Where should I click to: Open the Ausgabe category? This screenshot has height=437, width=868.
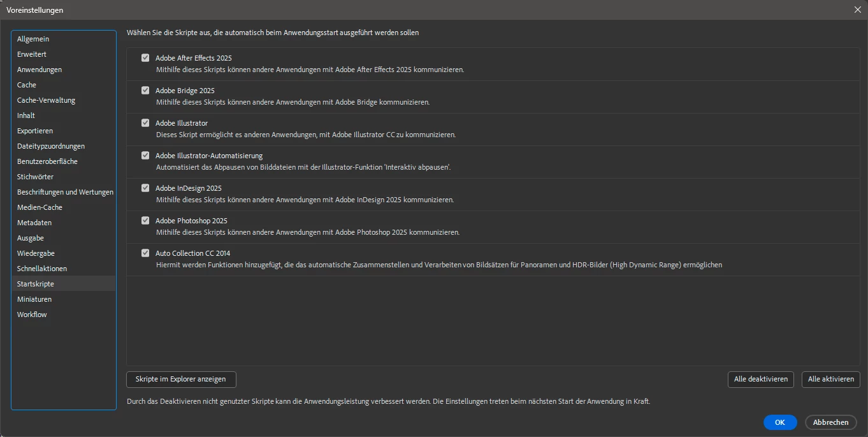click(x=64, y=238)
